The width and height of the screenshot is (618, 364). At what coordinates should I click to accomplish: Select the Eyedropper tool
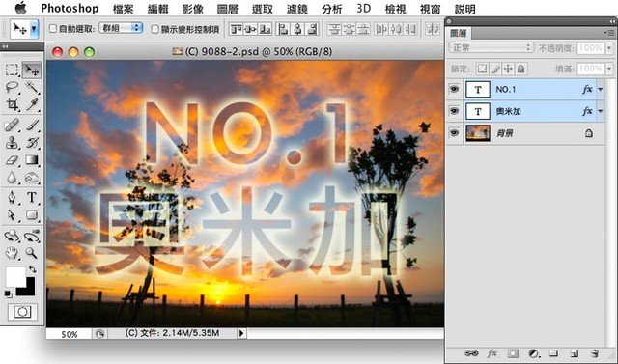point(32,105)
